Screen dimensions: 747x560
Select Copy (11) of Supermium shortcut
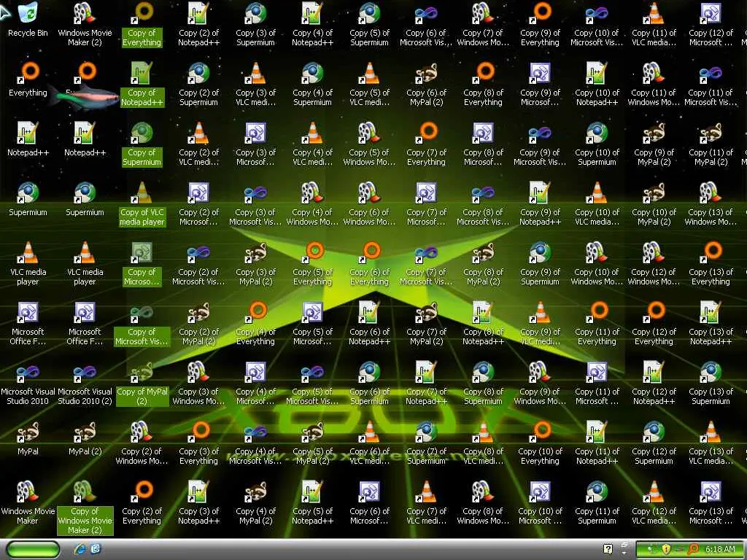[597, 502]
